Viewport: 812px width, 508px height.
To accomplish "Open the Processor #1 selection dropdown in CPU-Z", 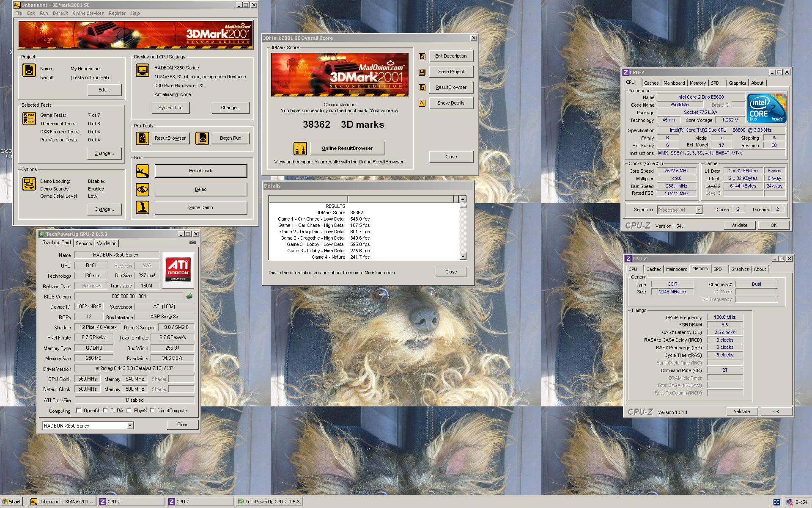I will (x=699, y=210).
